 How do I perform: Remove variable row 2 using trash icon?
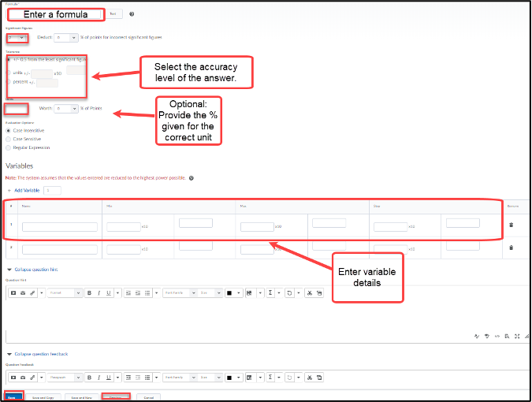pos(511,249)
